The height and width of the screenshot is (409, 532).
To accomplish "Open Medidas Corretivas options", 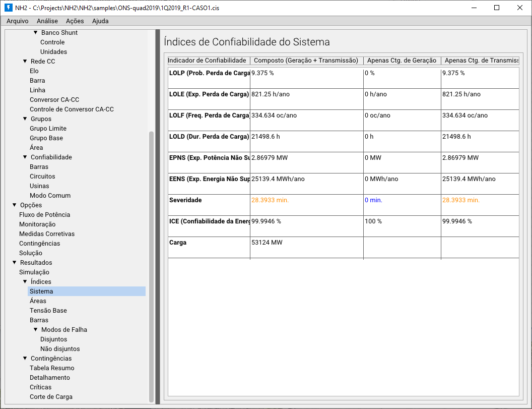I will (x=47, y=233).
